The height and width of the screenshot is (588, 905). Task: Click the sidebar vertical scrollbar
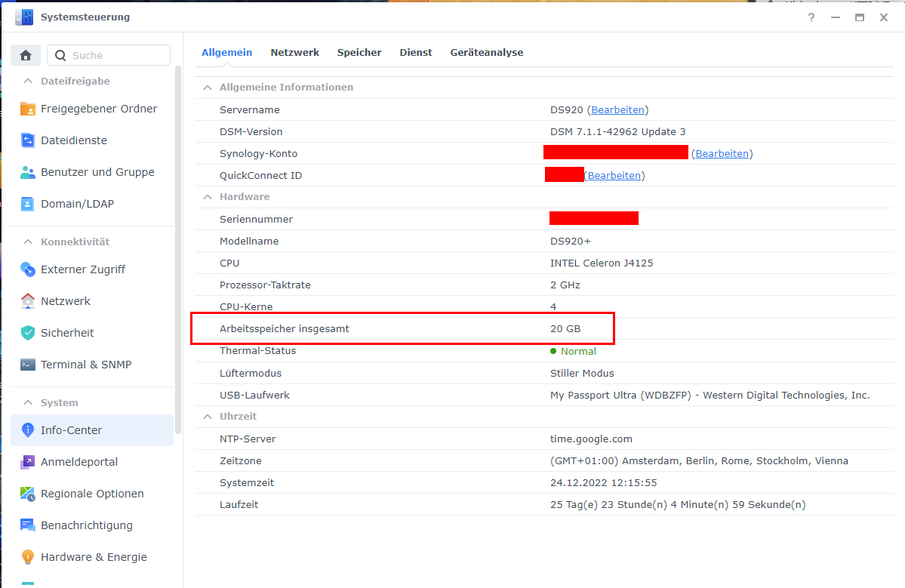(178, 249)
